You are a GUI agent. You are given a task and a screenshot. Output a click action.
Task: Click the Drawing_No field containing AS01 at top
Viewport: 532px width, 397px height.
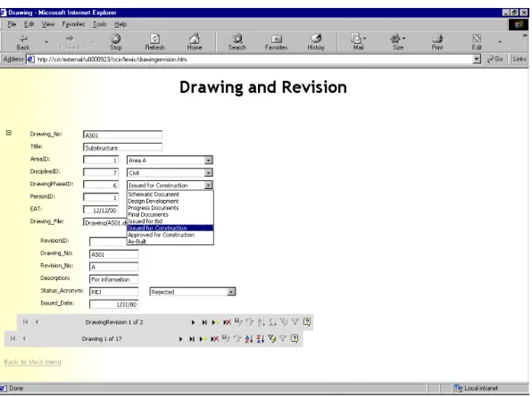[122, 135]
